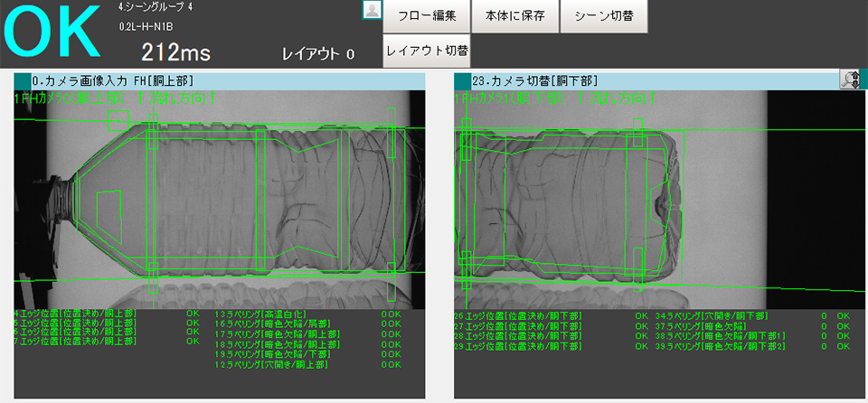The height and width of the screenshot is (403, 868).
Task: Select row 19.ラベリング[暗色欠陥/下部]
Action: tap(272, 353)
